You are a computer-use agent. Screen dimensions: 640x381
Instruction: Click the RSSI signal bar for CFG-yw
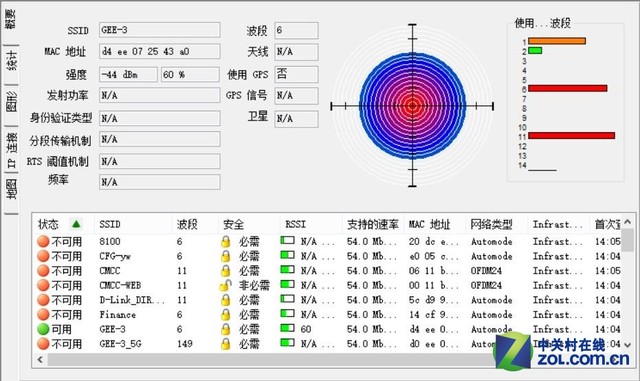tap(287, 255)
